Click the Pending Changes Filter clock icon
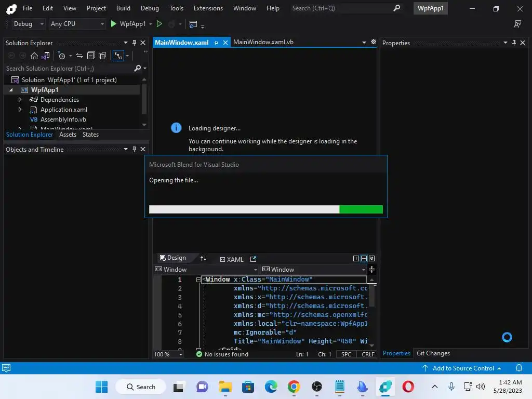Screen dimensions: 532x399 click(61, 56)
